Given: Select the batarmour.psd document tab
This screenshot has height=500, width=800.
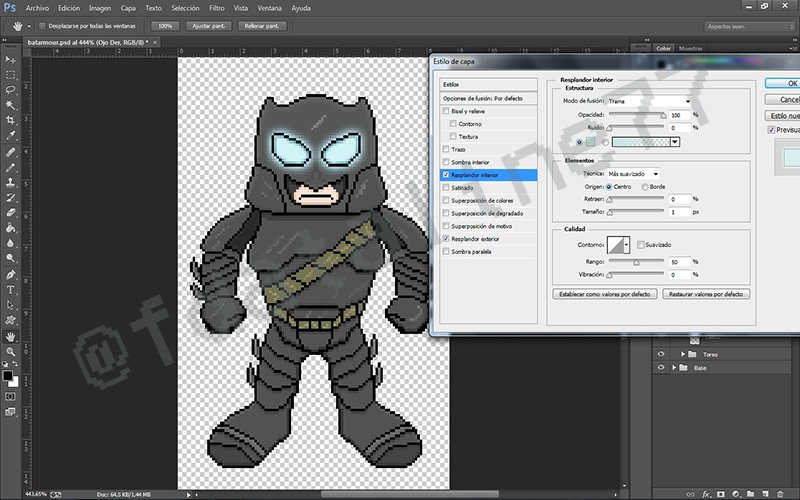Looking at the screenshot, I should [88, 42].
